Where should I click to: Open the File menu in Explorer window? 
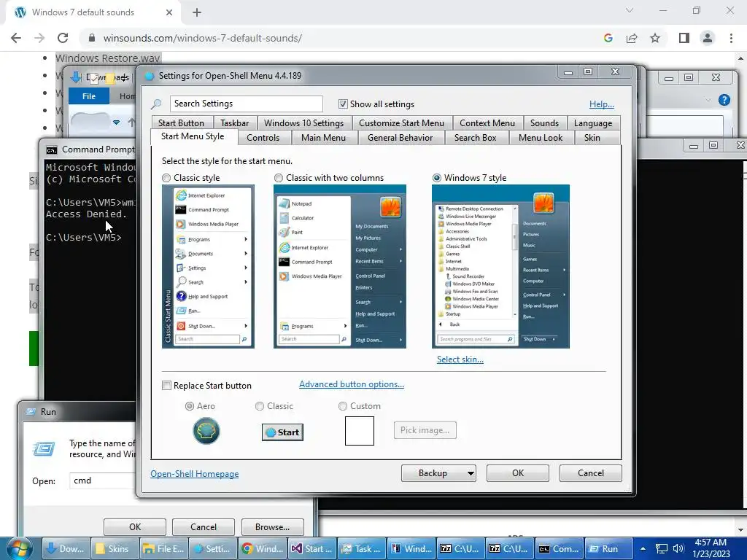click(88, 96)
